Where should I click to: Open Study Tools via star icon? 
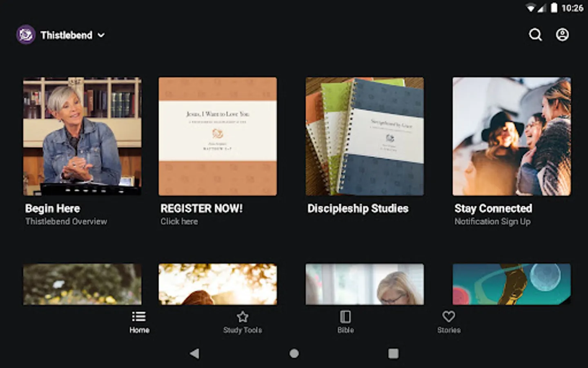coord(242,316)
